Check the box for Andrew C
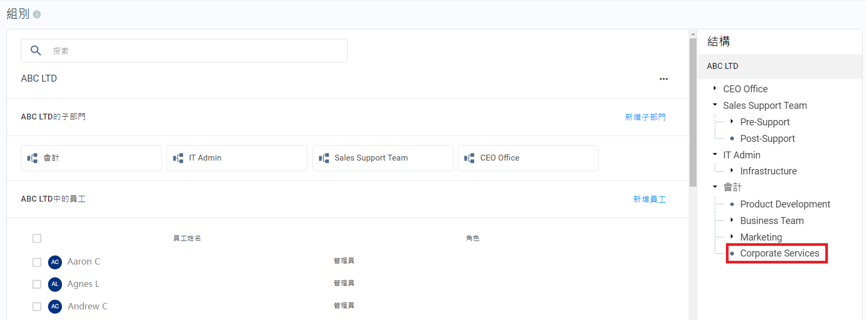Viewport: 868px width, 320px height. [x=37, y=307]
